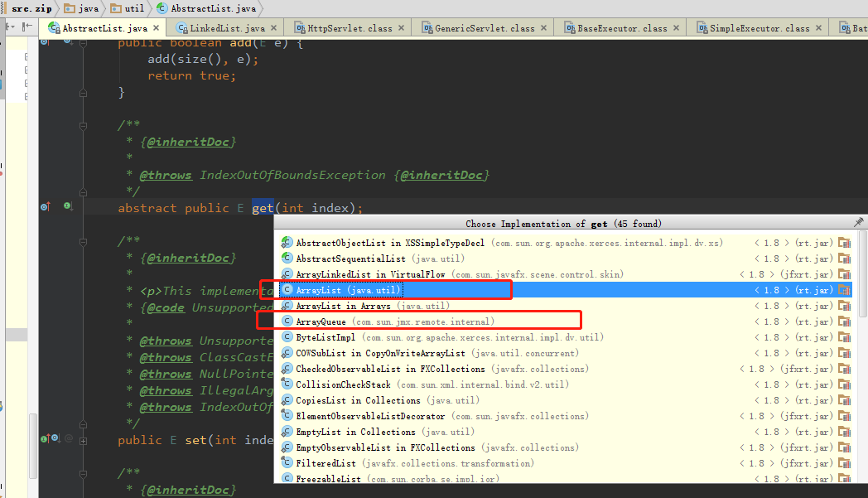Switch to the SimpleExecutor.class tab
The image size is (868, 498).
pos(759,27)
